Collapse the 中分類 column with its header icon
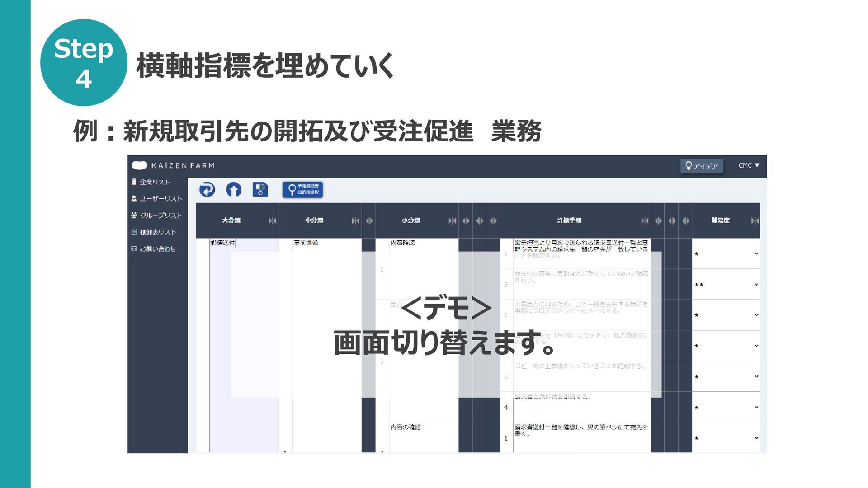 [355, 221]
